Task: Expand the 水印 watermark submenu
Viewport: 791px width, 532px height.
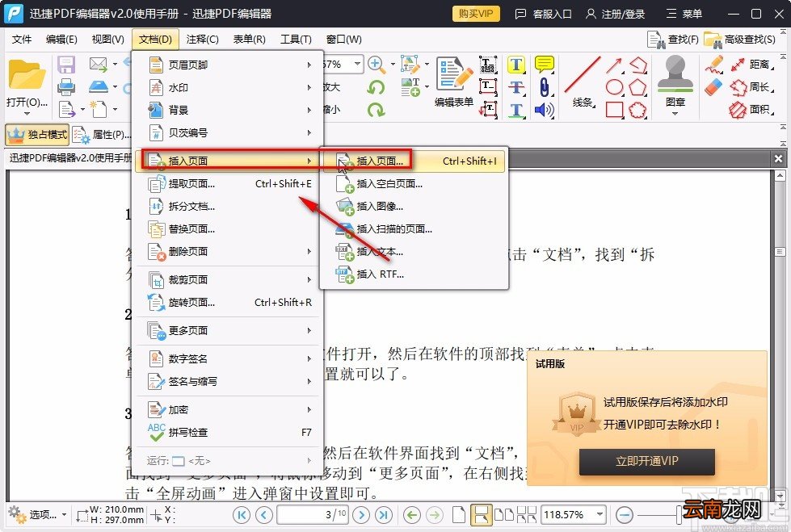Action: [x=230, y=88]
